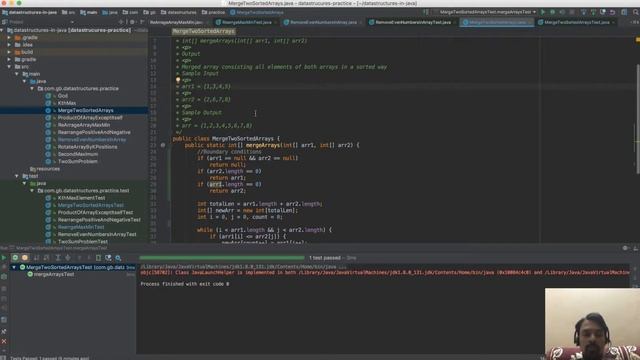This screenshot has height=360, width=640.
Task: Click mergeArraysTest result in test tree
Action: click(x=54, y=275)
